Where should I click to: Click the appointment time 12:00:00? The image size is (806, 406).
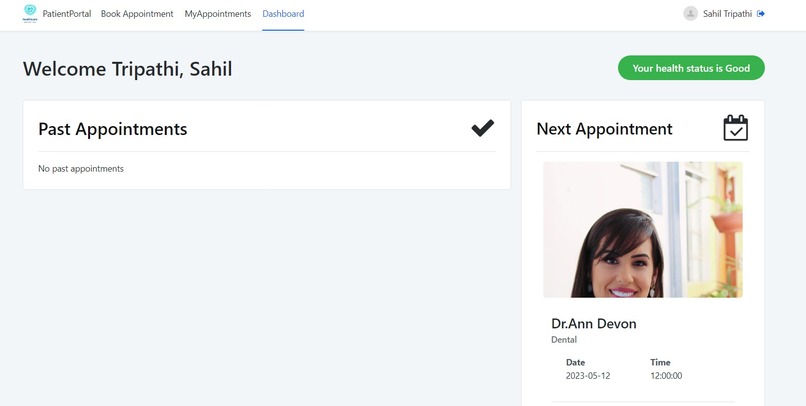pyautogui.click(x=666, y=376)
